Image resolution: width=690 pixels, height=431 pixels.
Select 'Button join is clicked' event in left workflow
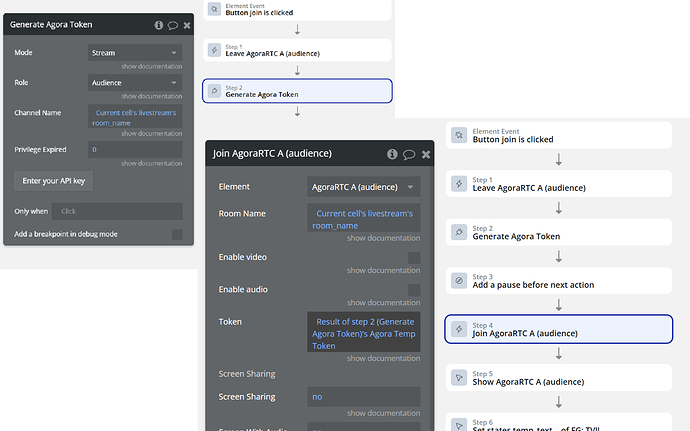(x=297, y=10)
